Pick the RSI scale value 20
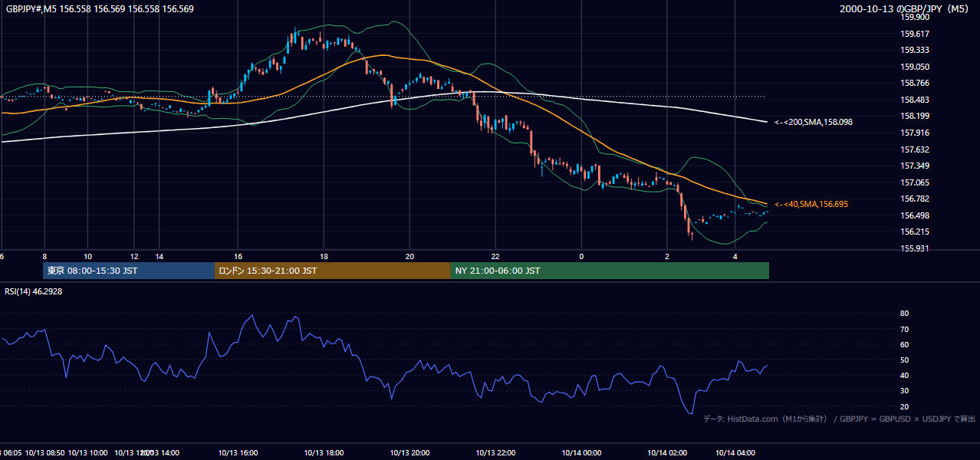This screenshot has width=980, height=460. 905,407
